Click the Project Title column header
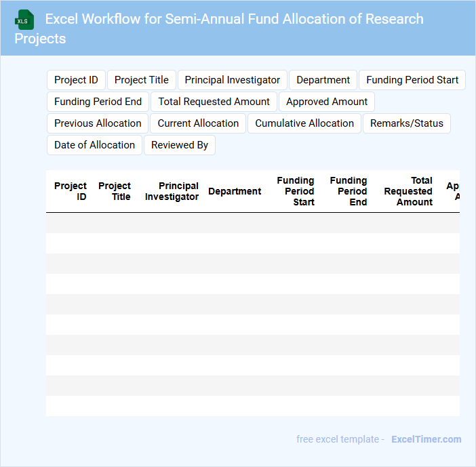 coord(115,191)
